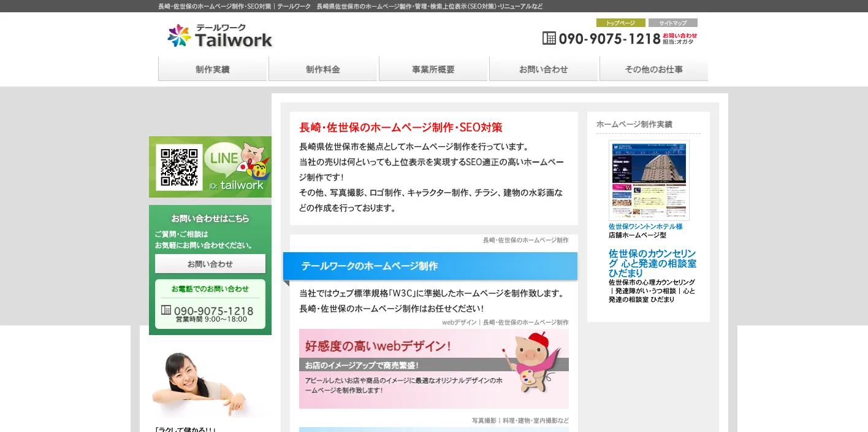Click the sidebar phone number 090-9075-1218

(213, 310)
